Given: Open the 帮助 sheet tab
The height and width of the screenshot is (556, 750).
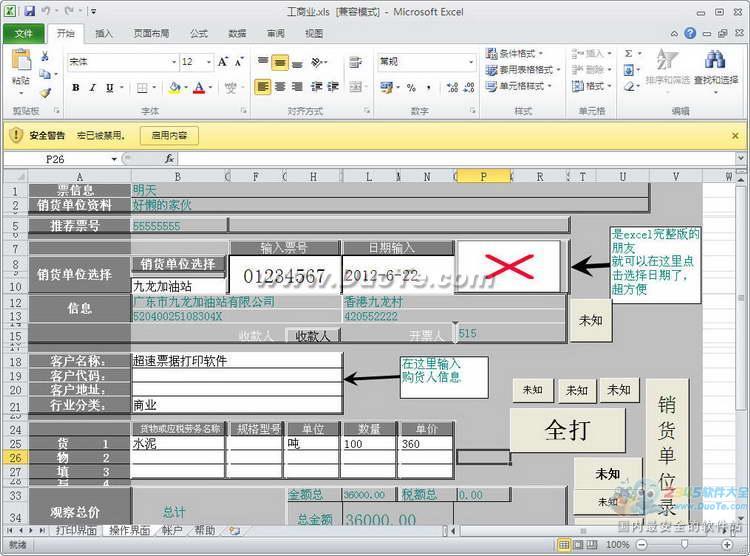Looking at the screenshot, I should pyautogui.click(x=205, y=530).
